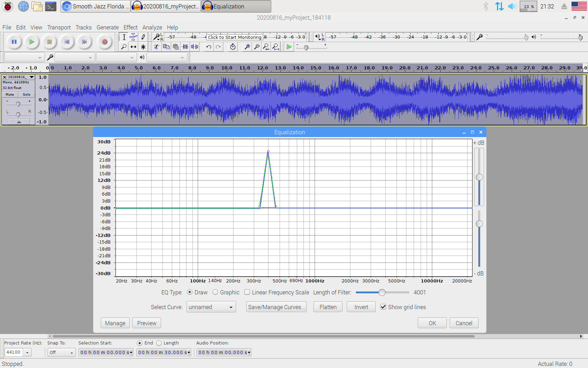Enable Linear Frequency Scale checkbox
This screenshot has height=368, width=588.
(247, 292)
